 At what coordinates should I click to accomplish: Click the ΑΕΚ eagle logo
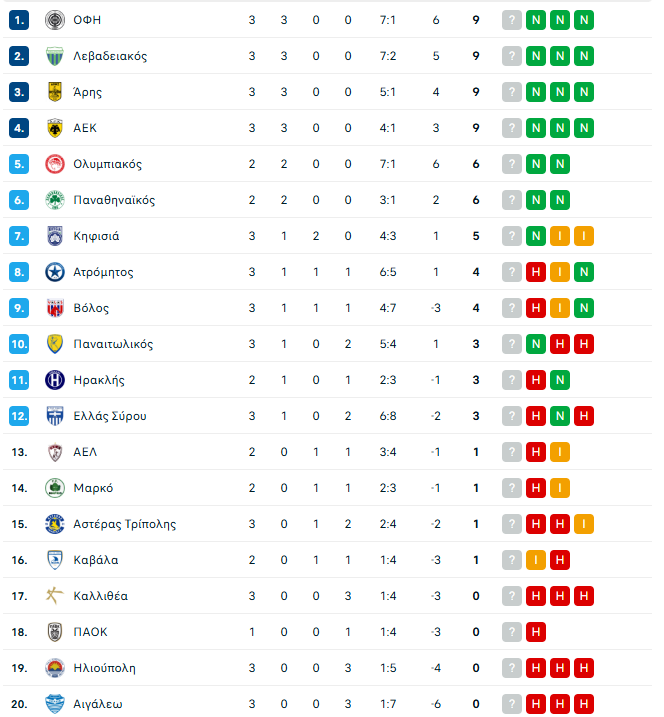[x=55, y=128]
